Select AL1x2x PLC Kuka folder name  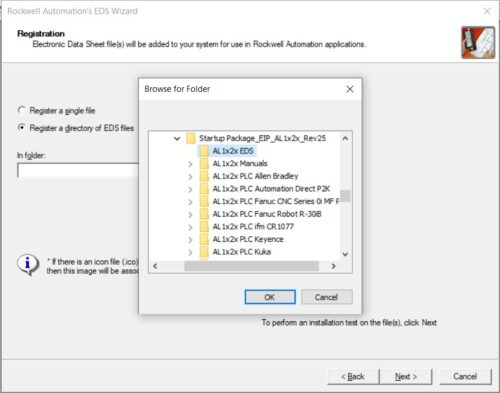(x=242, y=252)
